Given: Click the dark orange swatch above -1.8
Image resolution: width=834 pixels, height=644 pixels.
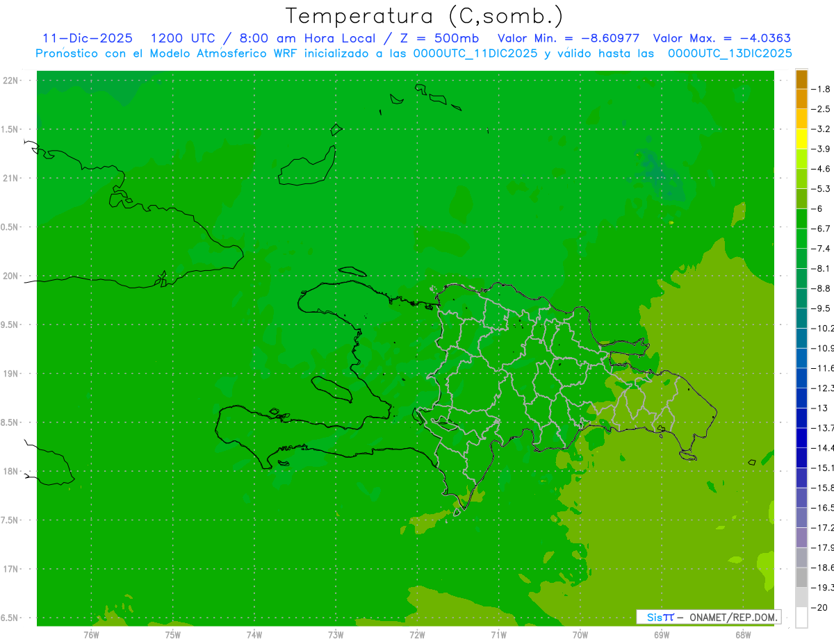Looking at the screenshot, I should click(x=801, y=79).
